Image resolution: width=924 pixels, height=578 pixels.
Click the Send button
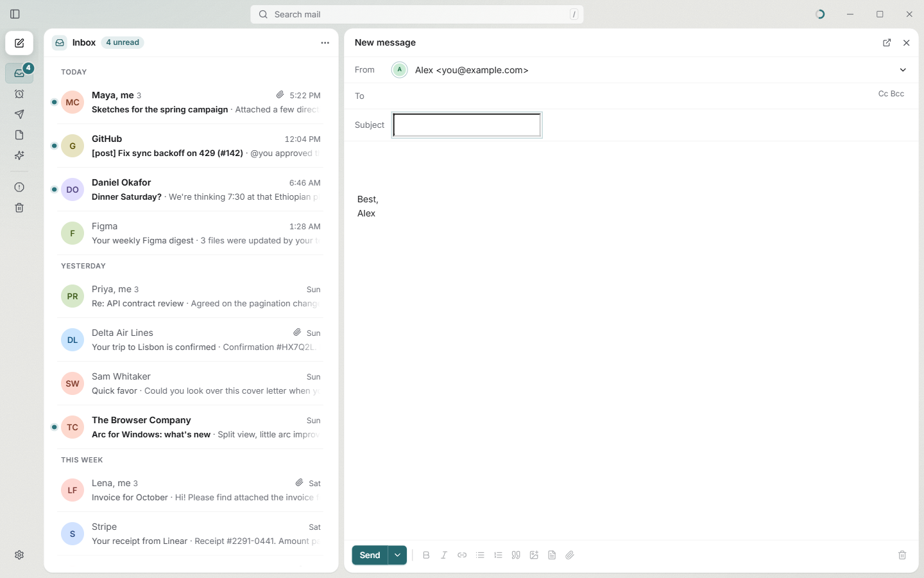[370, 556]
